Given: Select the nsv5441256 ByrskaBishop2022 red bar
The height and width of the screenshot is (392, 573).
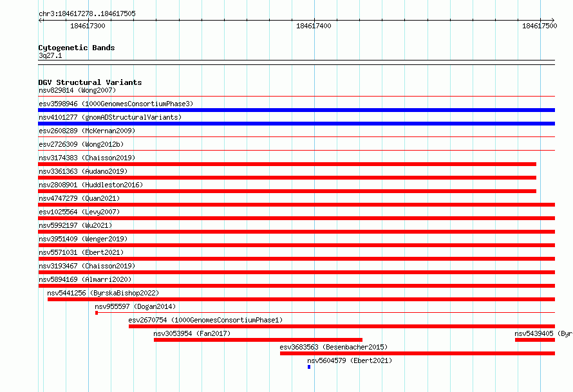Looking at the screenshot, I should coord(301,299).
